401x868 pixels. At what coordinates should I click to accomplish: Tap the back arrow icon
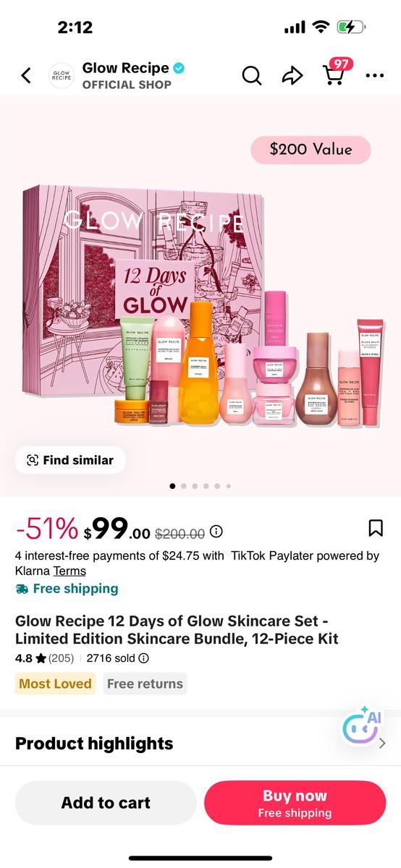click(26, 75)
